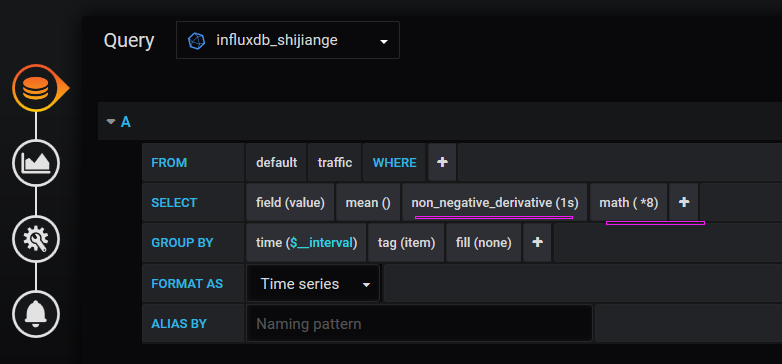This screenshot has height=364, width=782.
Task: Click the plus icon after WHERE
Action: (x=442, y=163)
